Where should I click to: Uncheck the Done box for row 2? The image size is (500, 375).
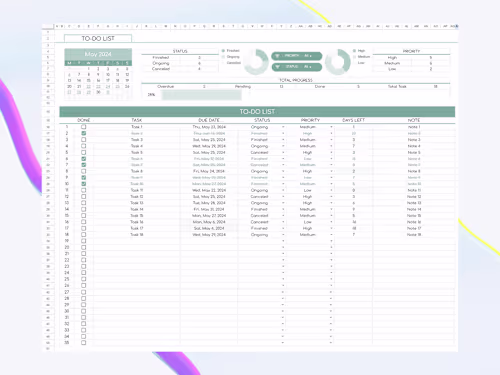(84, 133)
